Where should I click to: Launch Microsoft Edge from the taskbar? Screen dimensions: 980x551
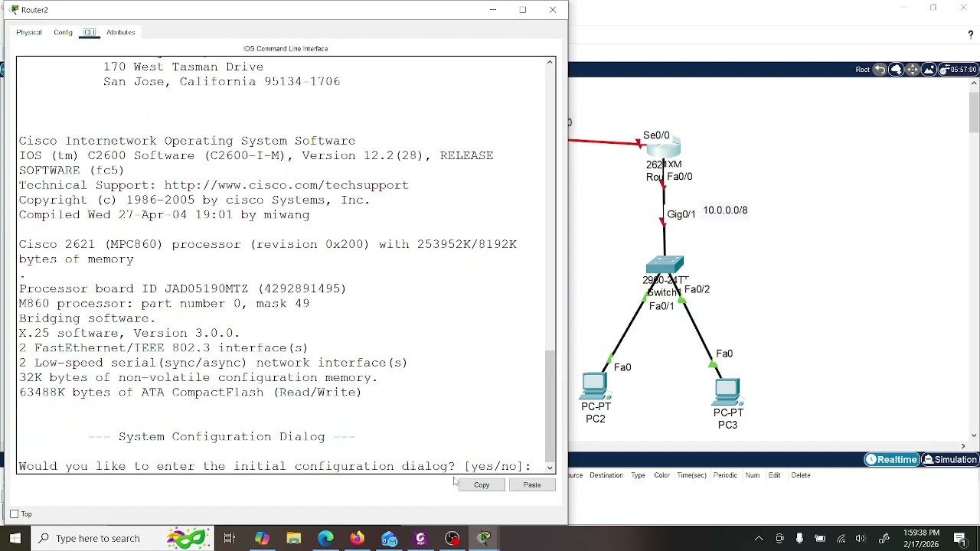[x=325, y=538]
